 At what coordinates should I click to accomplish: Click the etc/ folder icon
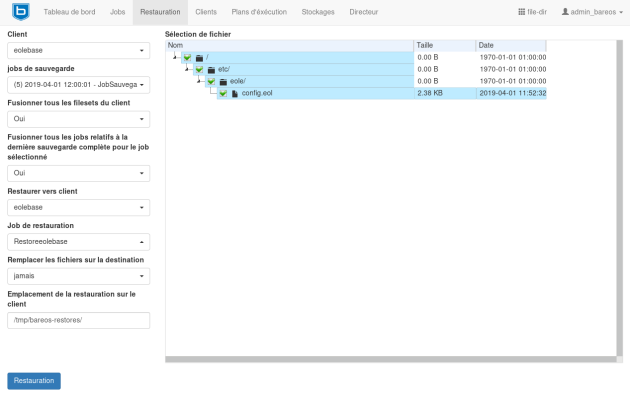click(211, 70)
